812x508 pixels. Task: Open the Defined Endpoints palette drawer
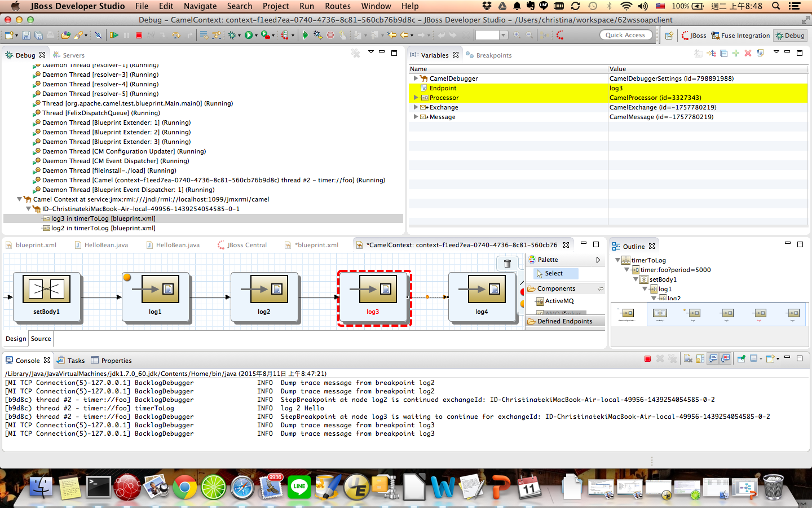(566, 321)
